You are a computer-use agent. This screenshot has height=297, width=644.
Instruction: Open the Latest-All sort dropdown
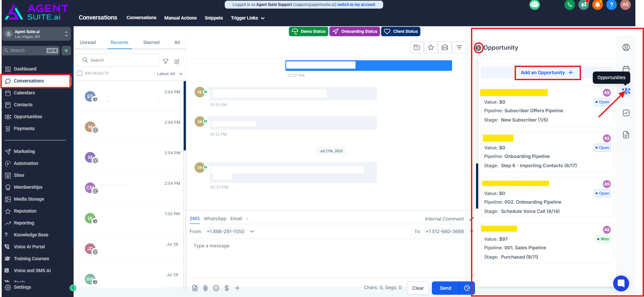coord(170,74)
